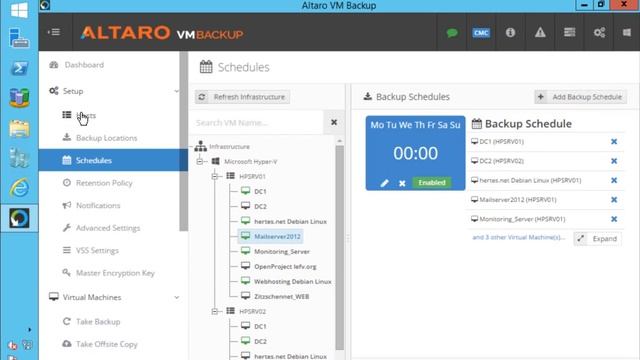Open the info icon in header
Image resolution: width=640 pixels, height=360 pixels.
pyautogui.click(x=510, y=32)
